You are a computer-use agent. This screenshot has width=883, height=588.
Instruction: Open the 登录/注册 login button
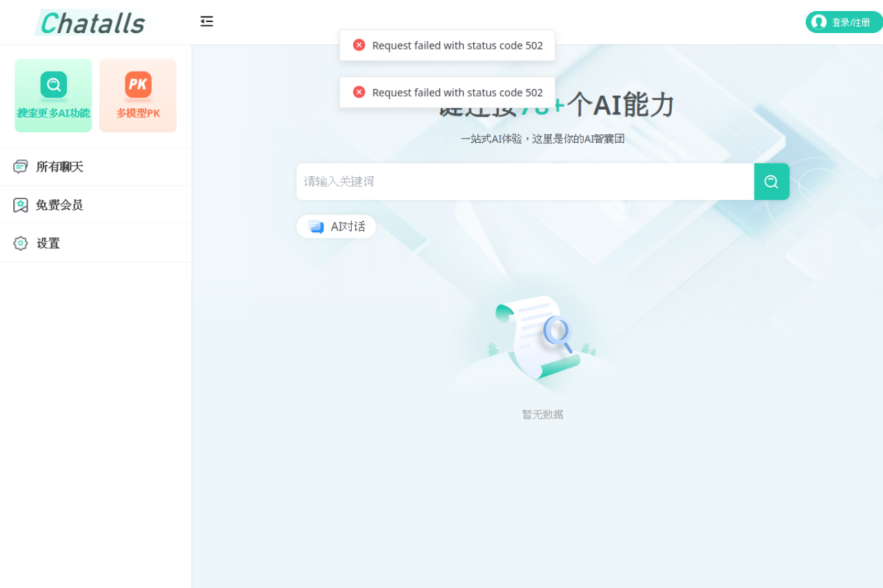pyautogui.click(x=844, y=22)
